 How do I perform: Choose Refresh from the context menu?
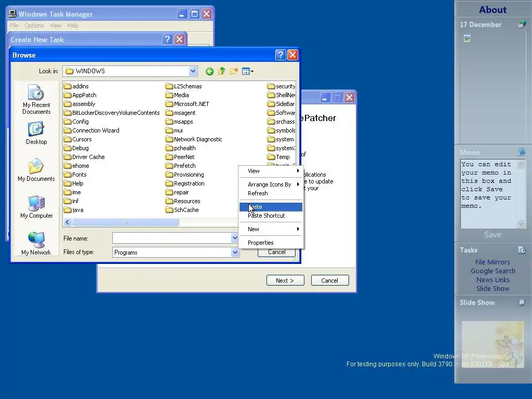point(271,193)
